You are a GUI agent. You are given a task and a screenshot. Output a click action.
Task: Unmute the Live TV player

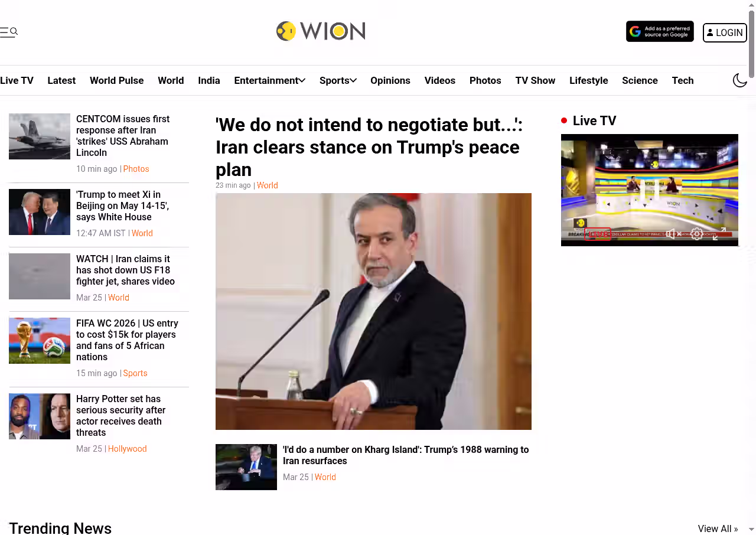tap(672, 234)
